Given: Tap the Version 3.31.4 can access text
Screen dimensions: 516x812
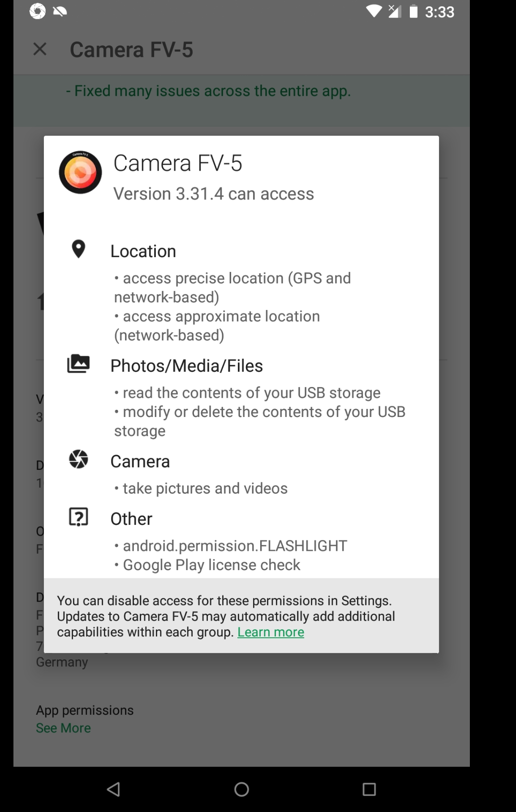Looking at the screenshot, I should tap(214, 194).
